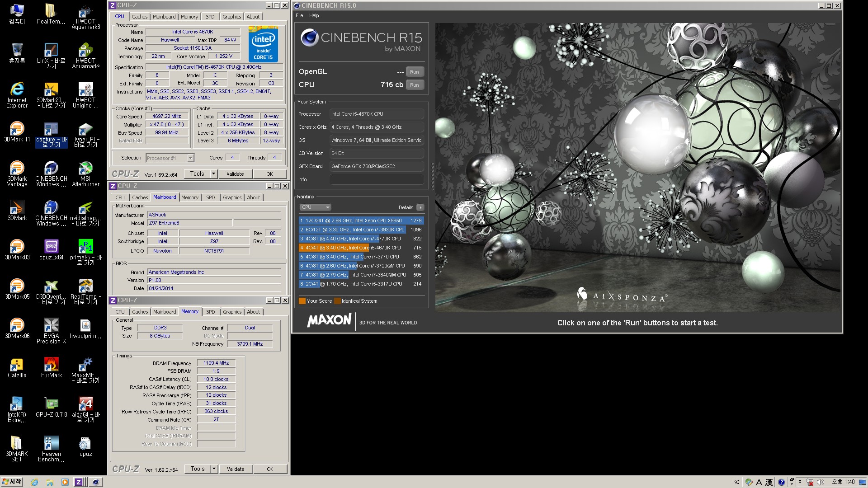This screenshot has width=868, height=488.
Task: Click the GFX Board GeForce GTX 760 field
Action: 377,166
